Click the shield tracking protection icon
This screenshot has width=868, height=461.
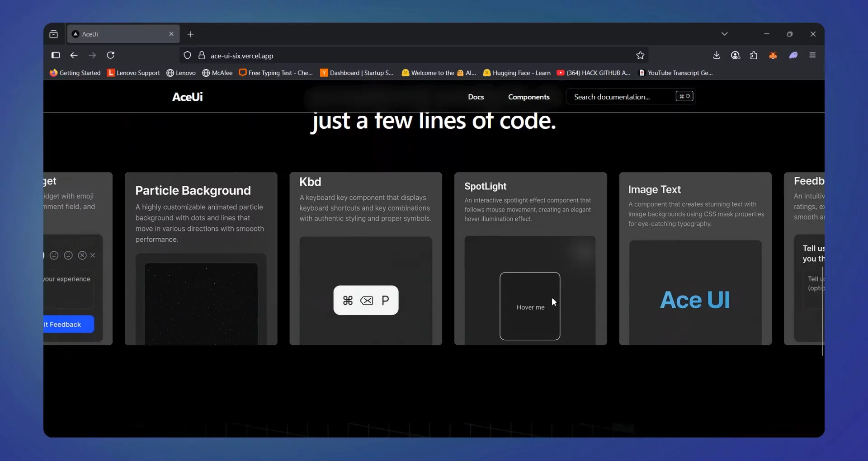click(x=187, y=56)
